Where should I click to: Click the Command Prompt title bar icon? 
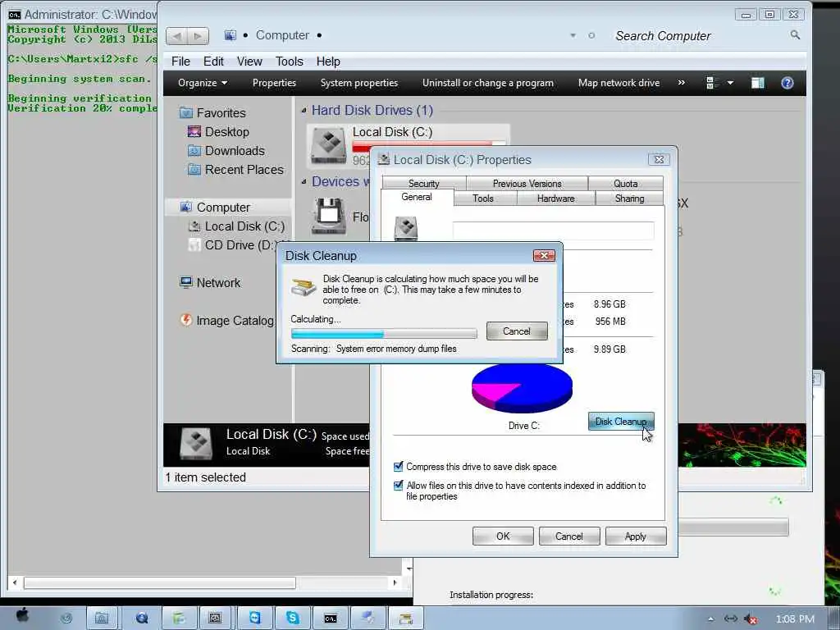point(15,15)
